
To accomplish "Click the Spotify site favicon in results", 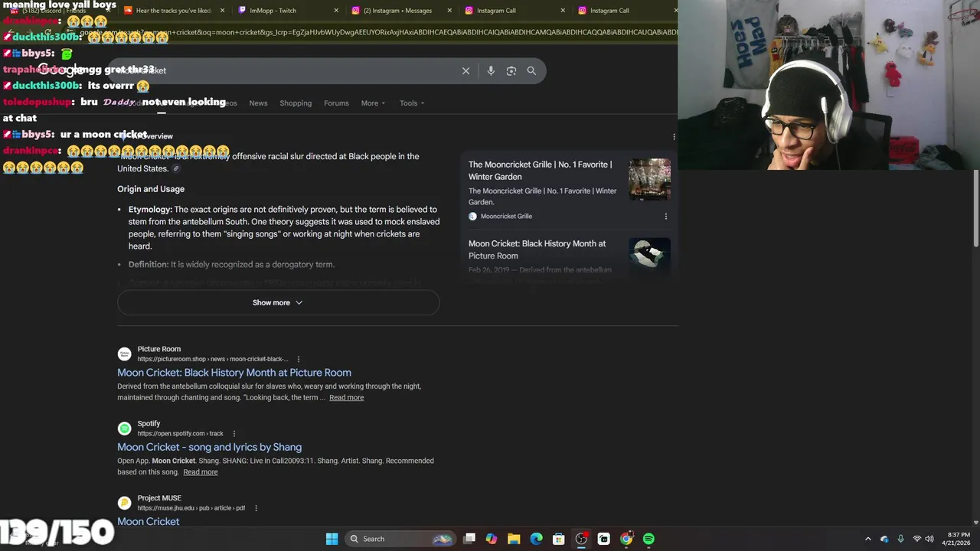I will click(x=124, y=429).
